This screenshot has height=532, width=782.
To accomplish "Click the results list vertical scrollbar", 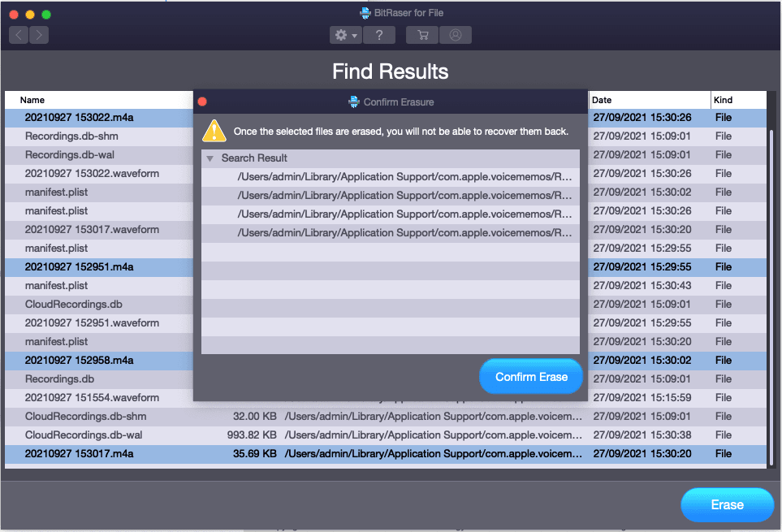I will coord(771,298).
